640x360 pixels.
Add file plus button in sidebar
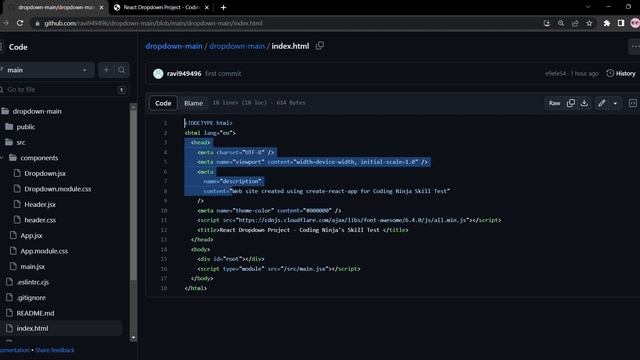point(106,70)
